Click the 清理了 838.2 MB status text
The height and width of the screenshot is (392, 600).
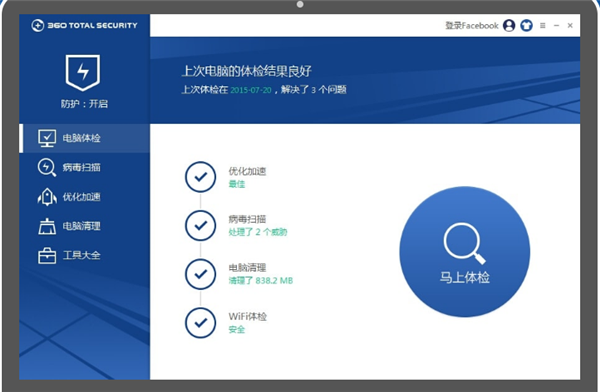261,281
